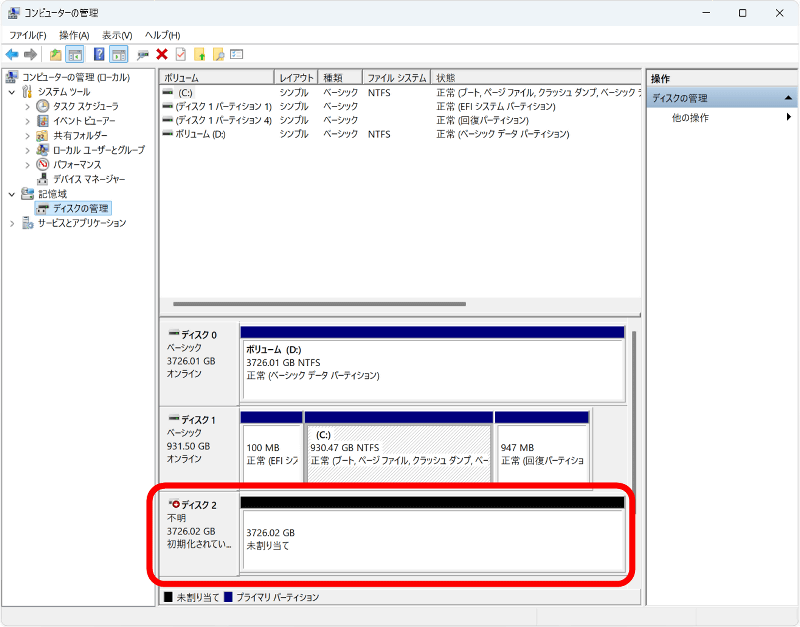
Task: Click the ディスク 1 disk label panel
Action: [199, 448]
